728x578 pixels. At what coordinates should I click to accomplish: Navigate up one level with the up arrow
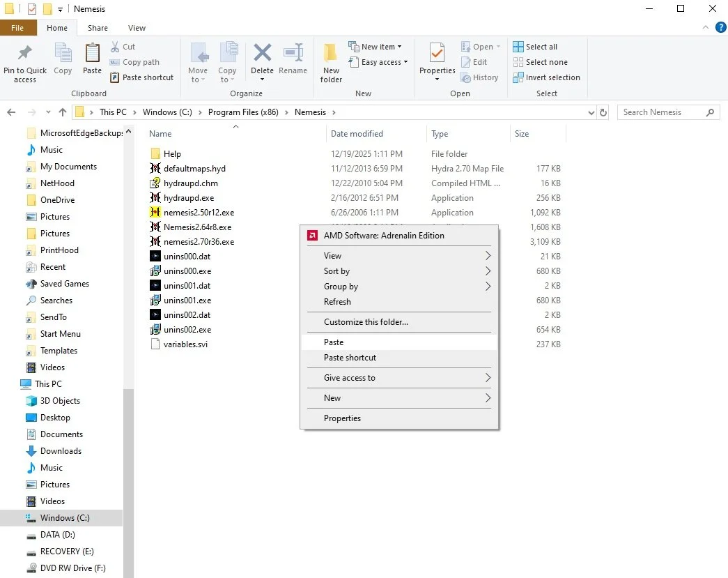coord(63,112)
